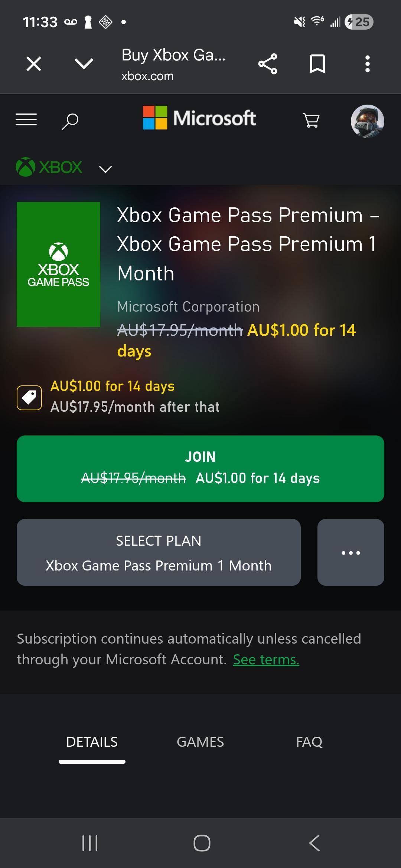This screenshot has height=868, width=401.
Task: Tap the search magnifier icon
Action: 70,121
